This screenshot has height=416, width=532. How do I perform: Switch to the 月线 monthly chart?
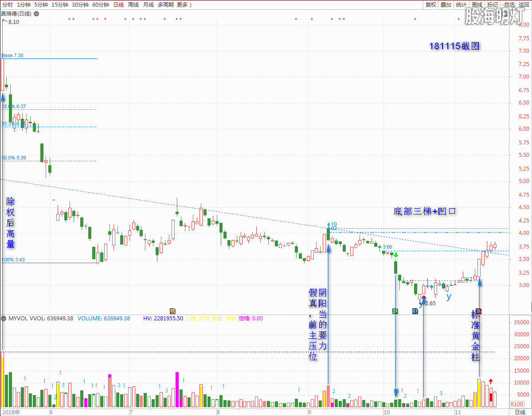[149, 5]
